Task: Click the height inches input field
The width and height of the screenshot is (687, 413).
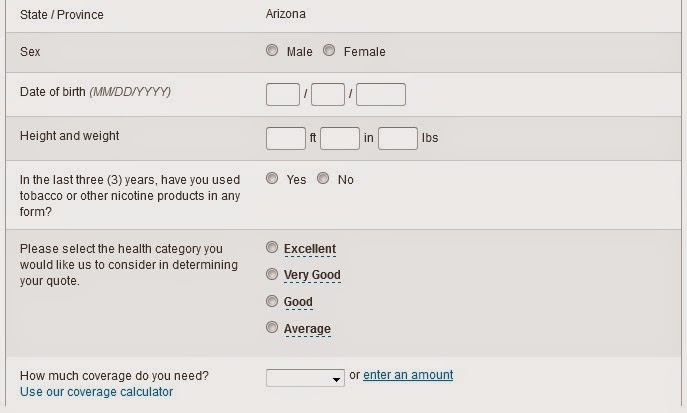Action: 340,138
